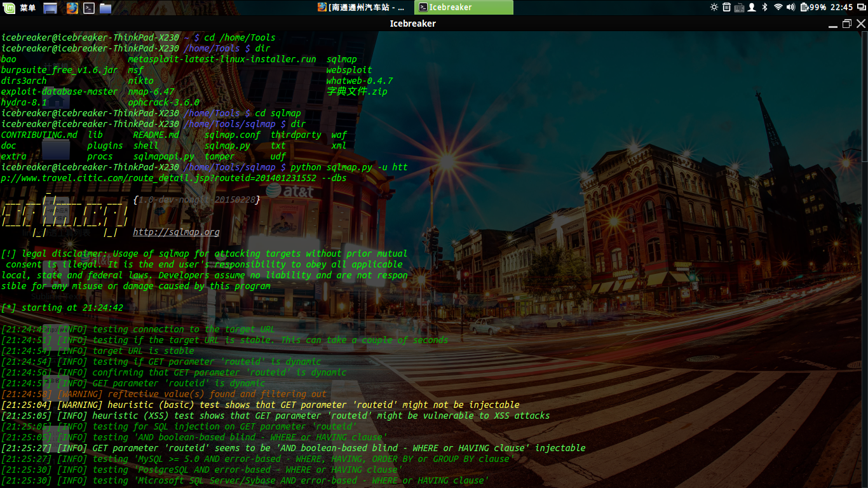The height and width of the screenshot is (488, 868).
Task: Click the 'cd sqlmap' command text
Action: 278,113
